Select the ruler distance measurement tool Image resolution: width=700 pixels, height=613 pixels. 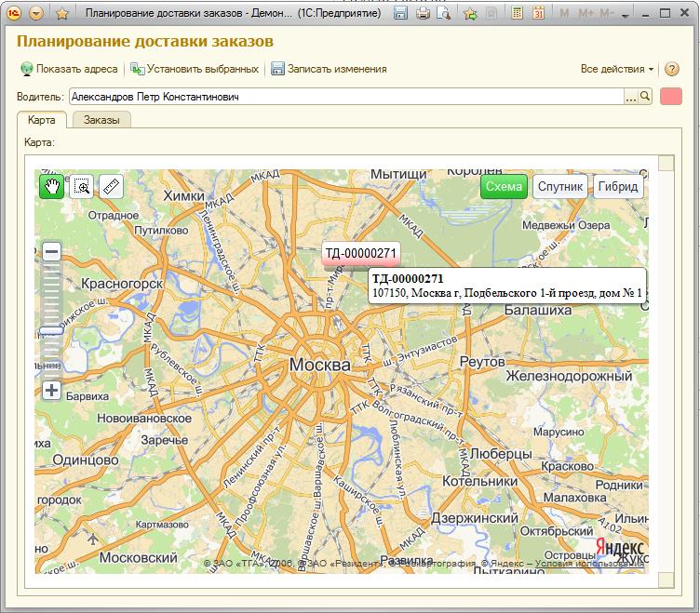[x=112, y=186]
